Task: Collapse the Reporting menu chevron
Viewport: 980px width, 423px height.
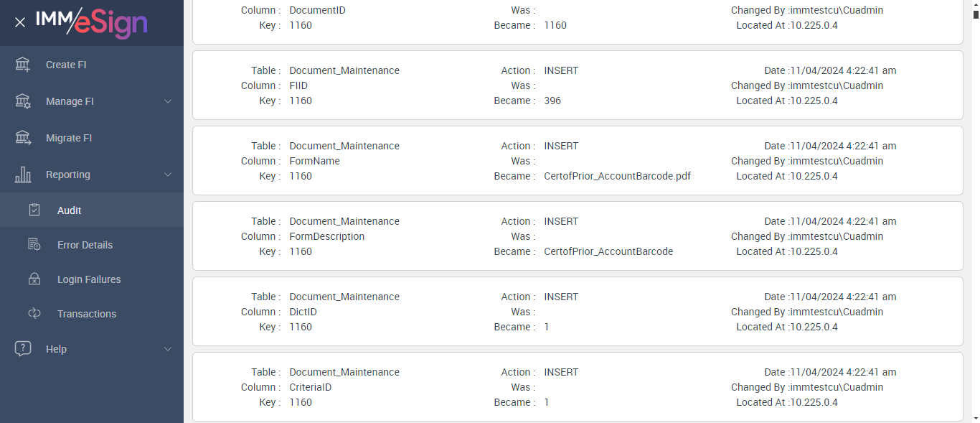Action: pos(168,175)
